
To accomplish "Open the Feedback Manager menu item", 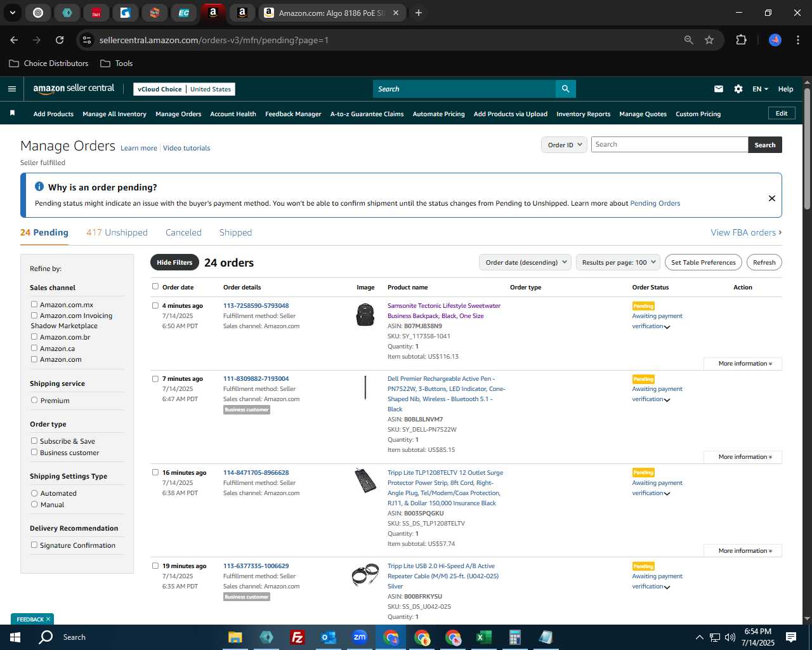I will pos(293,114).
